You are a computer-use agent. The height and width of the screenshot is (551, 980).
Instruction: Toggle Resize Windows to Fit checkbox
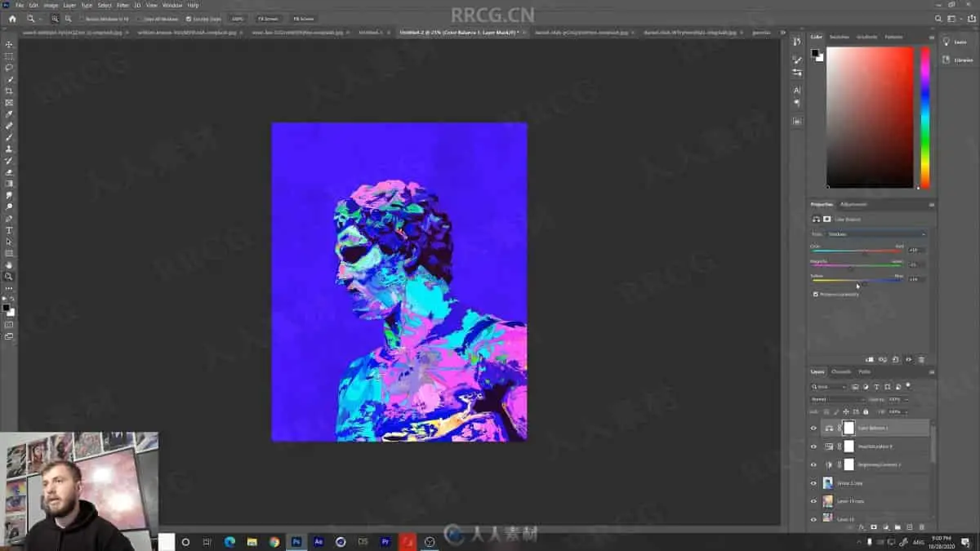click(82, 18)
